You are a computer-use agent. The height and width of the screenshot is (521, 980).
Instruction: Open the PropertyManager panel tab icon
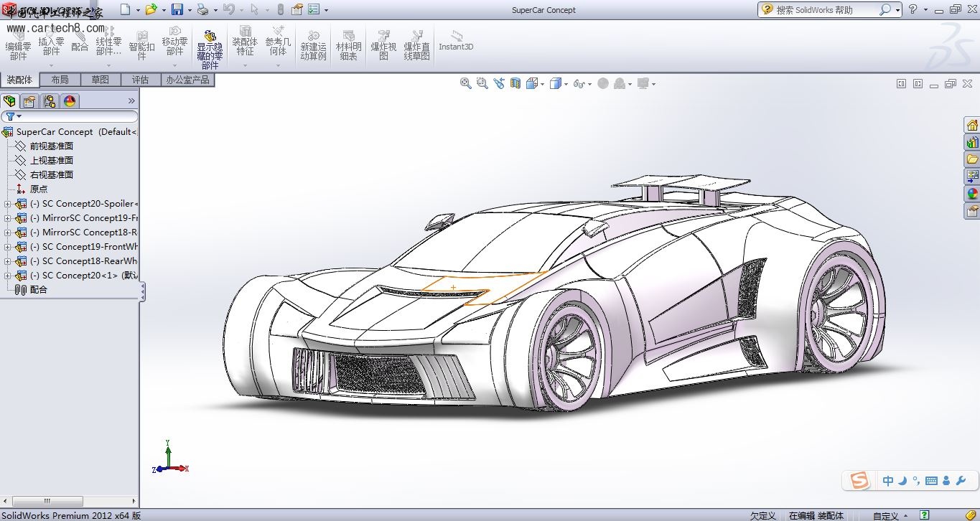(x=29, y=101)
